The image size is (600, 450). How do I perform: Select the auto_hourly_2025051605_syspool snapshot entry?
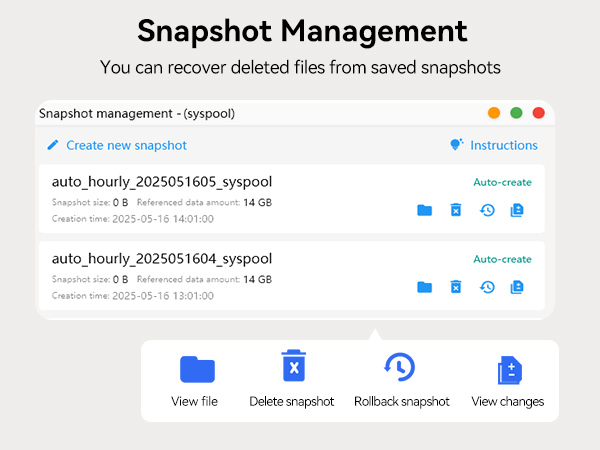162,182
